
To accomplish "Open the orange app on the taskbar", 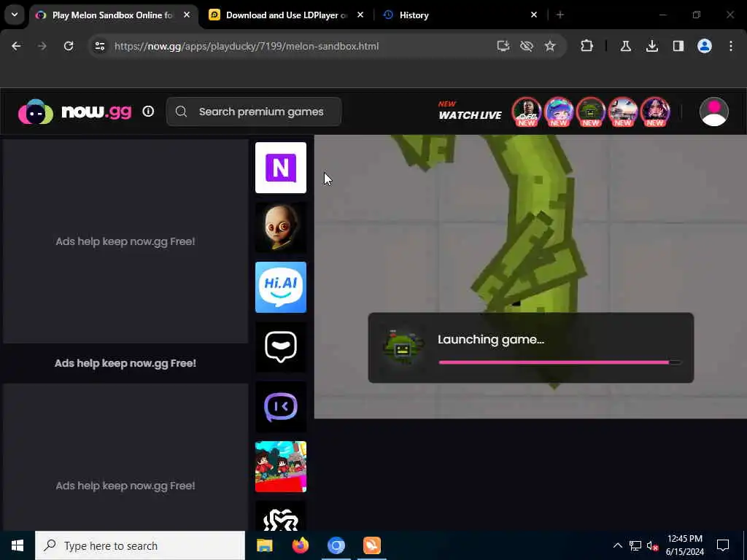I will (x=371, y=545).
